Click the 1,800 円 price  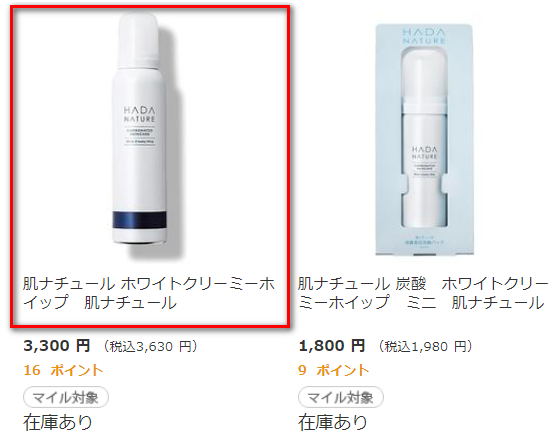[x=332, y=346]
